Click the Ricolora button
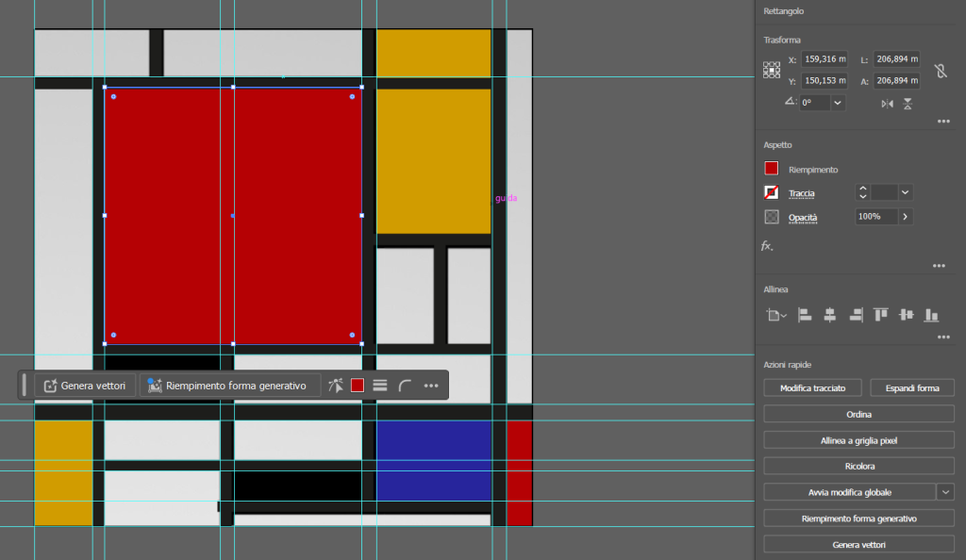The image size is (966, 560). (858, 466)
